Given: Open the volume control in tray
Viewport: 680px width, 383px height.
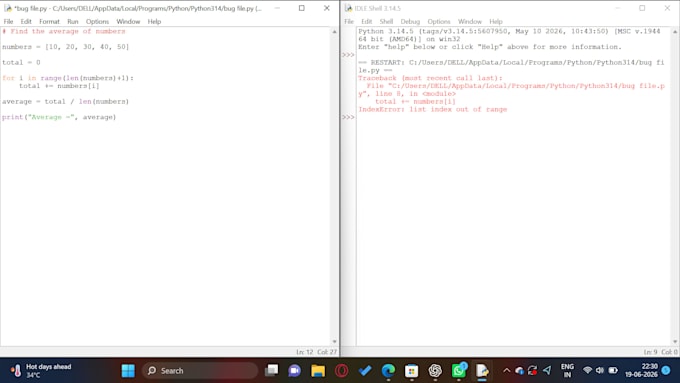Looking at the screenshot, I should coord(600,370).
